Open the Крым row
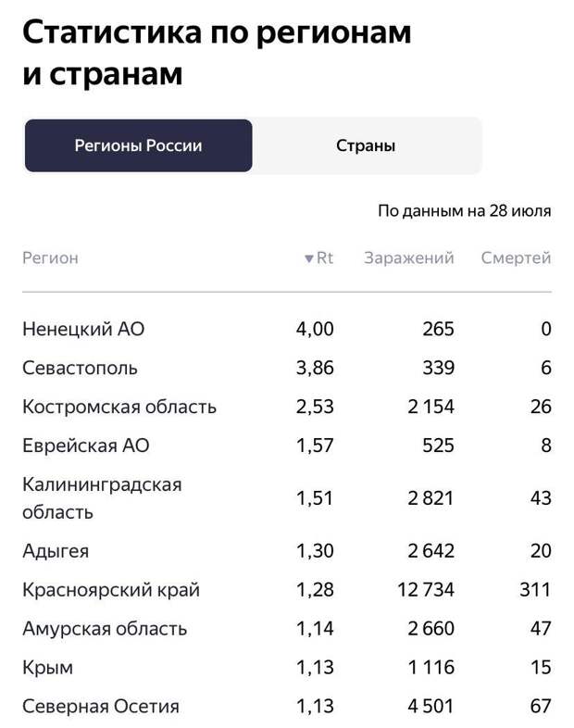Screen dimensions: 574x728 [x=287, y=668]
